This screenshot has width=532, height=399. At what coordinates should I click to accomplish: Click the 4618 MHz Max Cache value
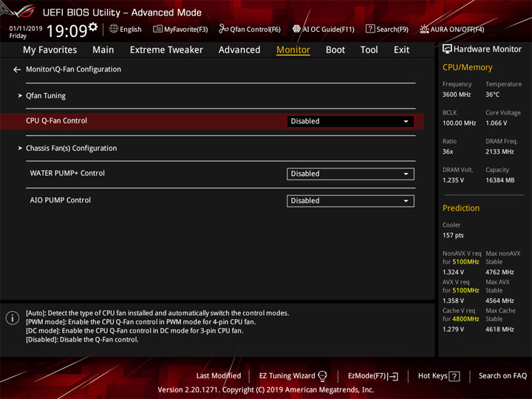pos(499,329)
